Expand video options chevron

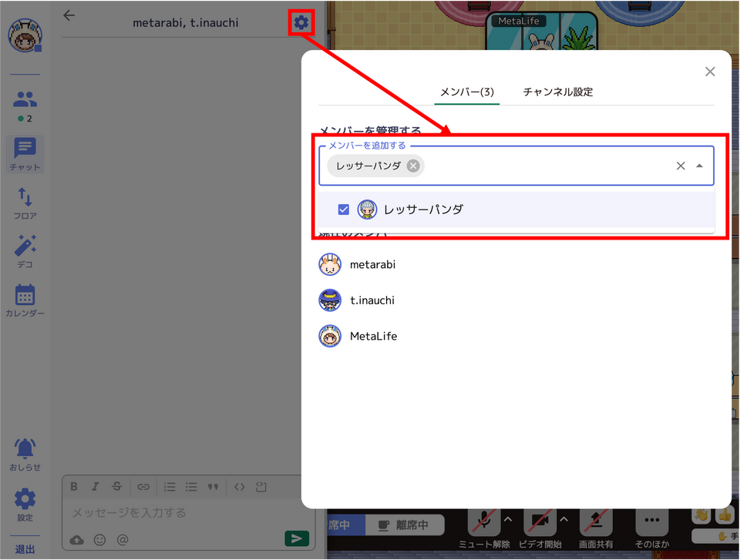564,519
